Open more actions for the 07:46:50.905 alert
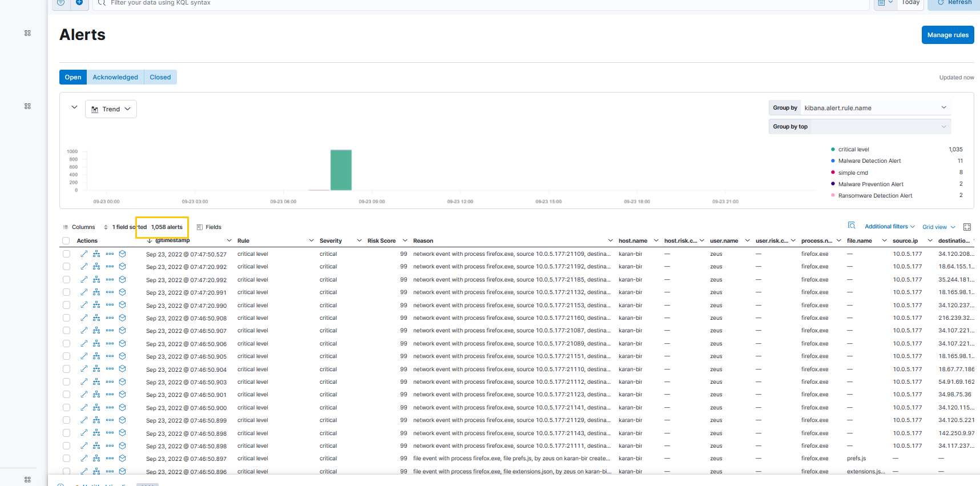 (x=110, y=356)
